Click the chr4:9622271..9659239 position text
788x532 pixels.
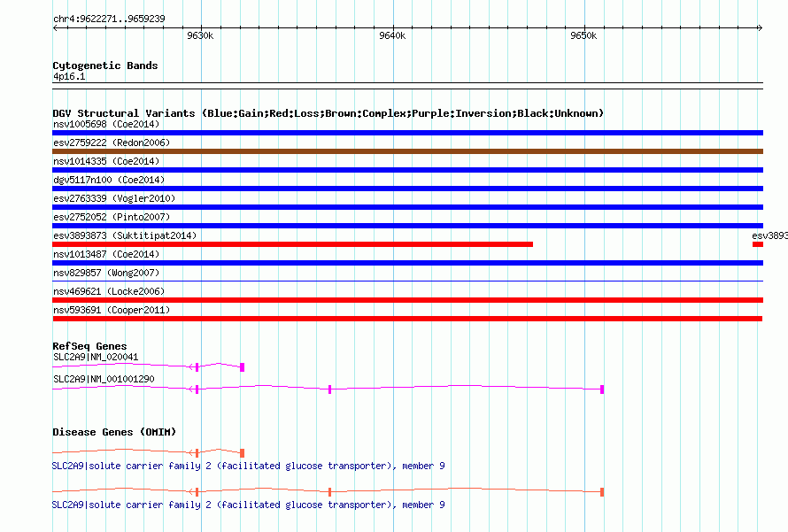(x=109, y=19)
